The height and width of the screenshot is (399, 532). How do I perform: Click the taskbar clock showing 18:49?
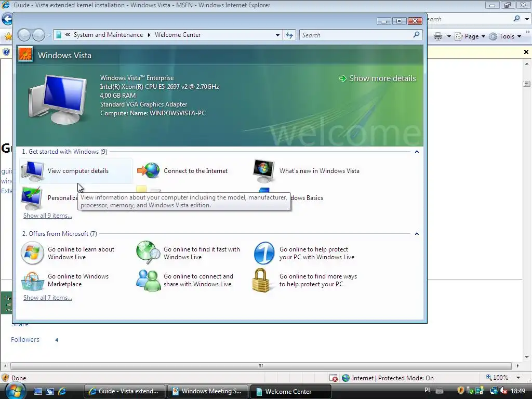click(x=518, y=391)
